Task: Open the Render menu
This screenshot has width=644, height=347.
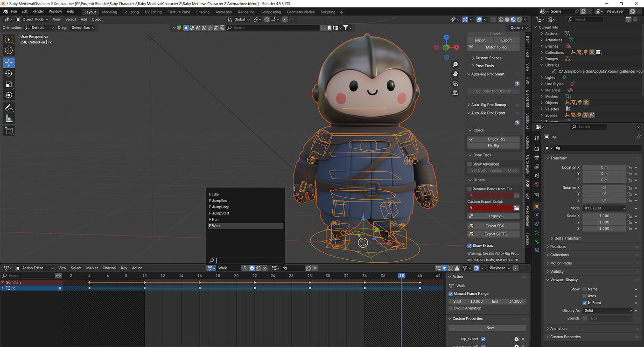Action: coord(38,11)
